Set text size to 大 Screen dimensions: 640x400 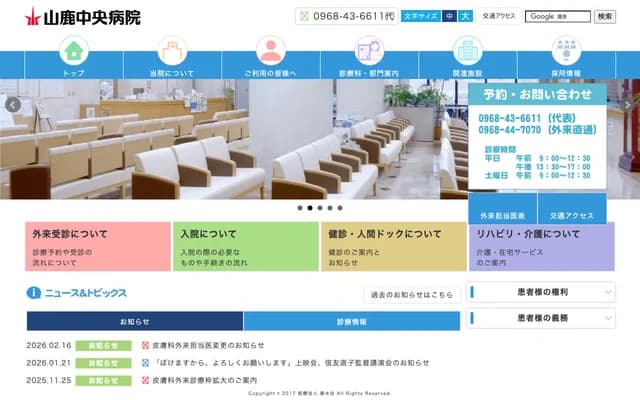click(x=465, y=16)
